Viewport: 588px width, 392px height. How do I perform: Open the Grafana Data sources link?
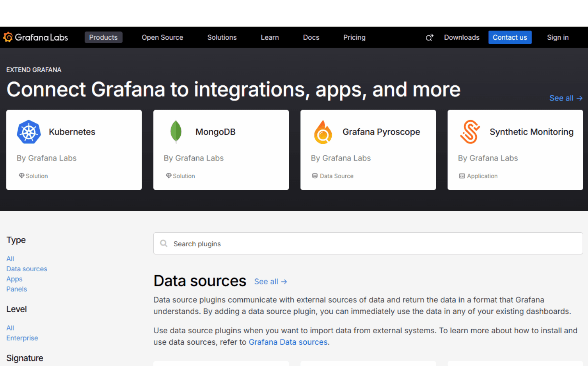288,342
